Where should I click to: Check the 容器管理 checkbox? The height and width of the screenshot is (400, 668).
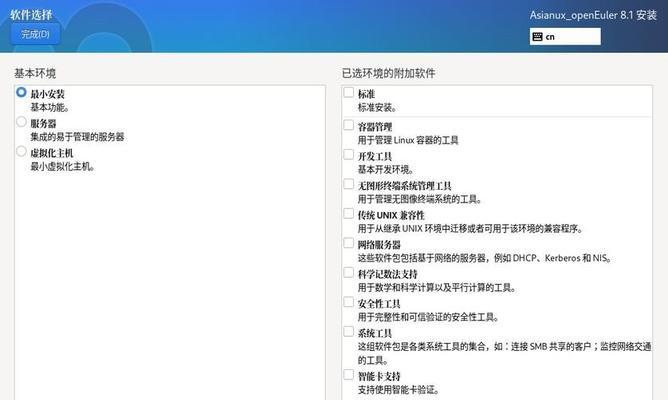(348, 125)
